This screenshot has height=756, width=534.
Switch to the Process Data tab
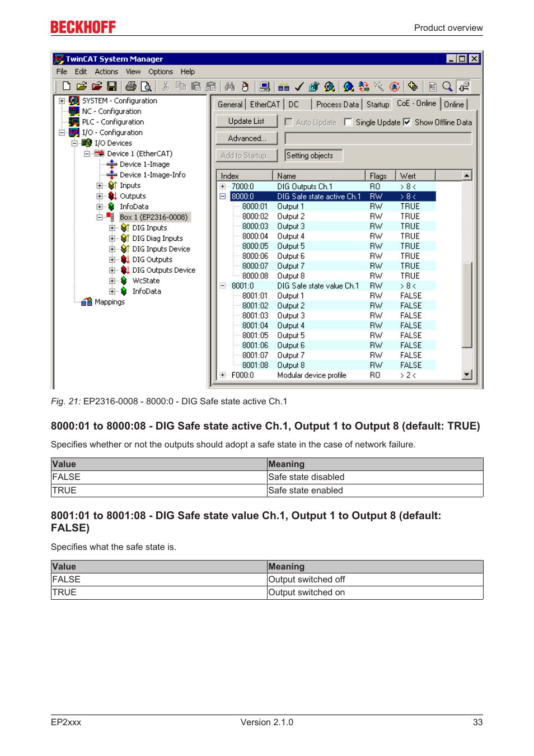click(337, 104)
